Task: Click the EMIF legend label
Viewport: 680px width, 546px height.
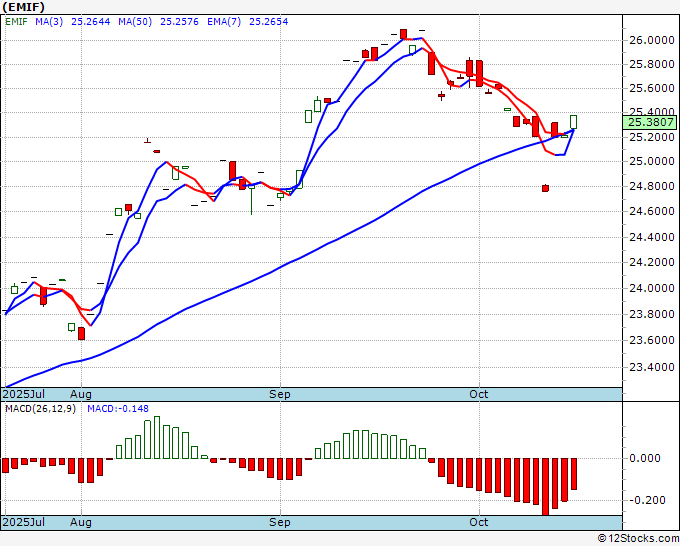Action: 16,21
